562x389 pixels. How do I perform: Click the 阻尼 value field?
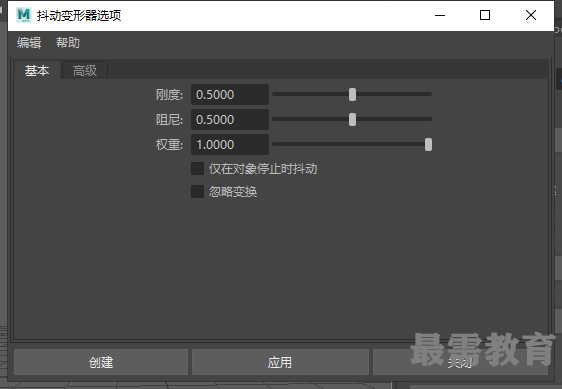230,119
